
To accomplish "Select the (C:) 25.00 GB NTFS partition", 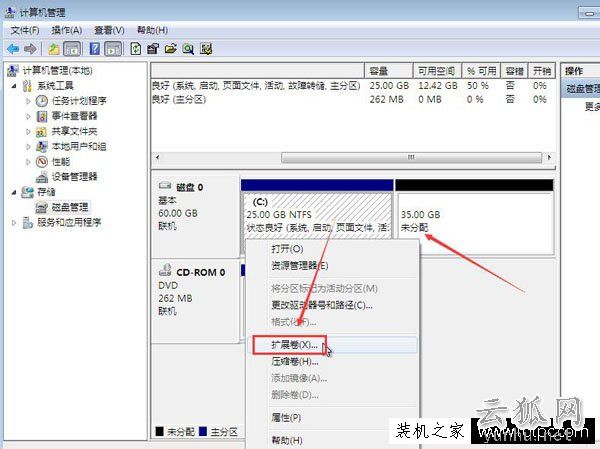I will pyautogui.click(x=317, y=216).
